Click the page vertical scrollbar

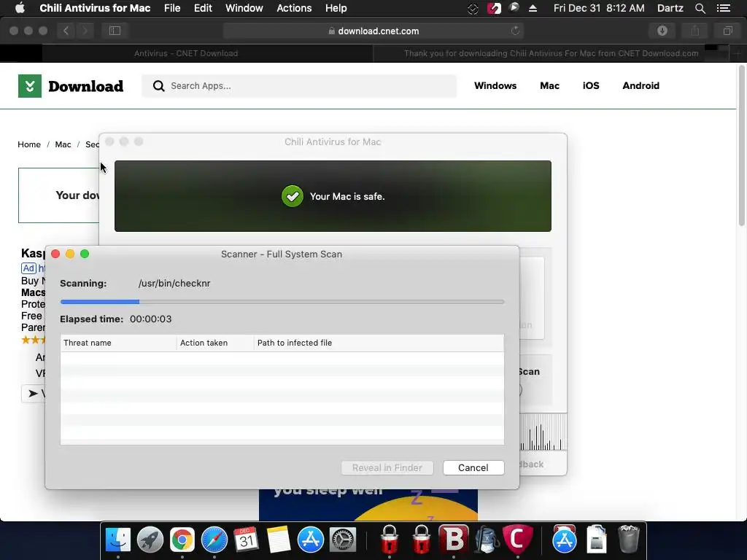pyautogui.click(x=741, y=145)
